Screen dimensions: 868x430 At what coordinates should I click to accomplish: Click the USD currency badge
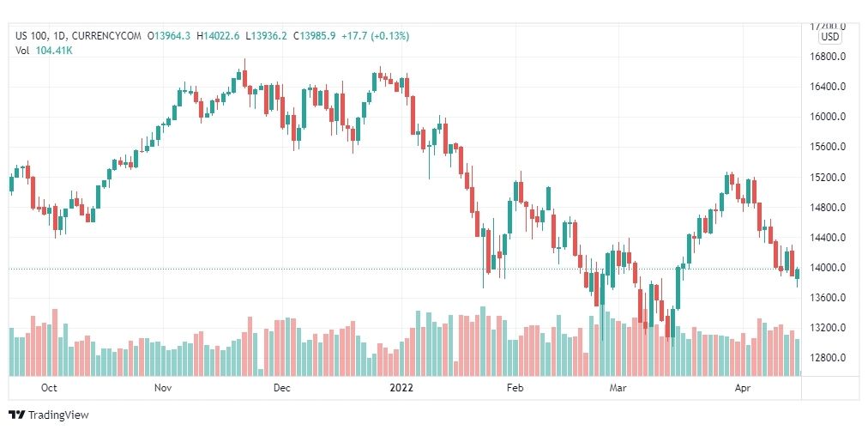coord(830,37)
